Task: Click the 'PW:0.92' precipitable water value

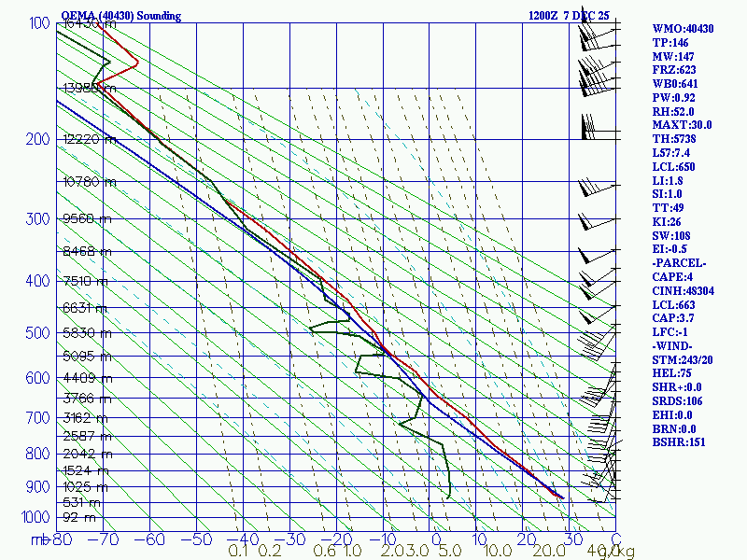Action: pos(673,98)
